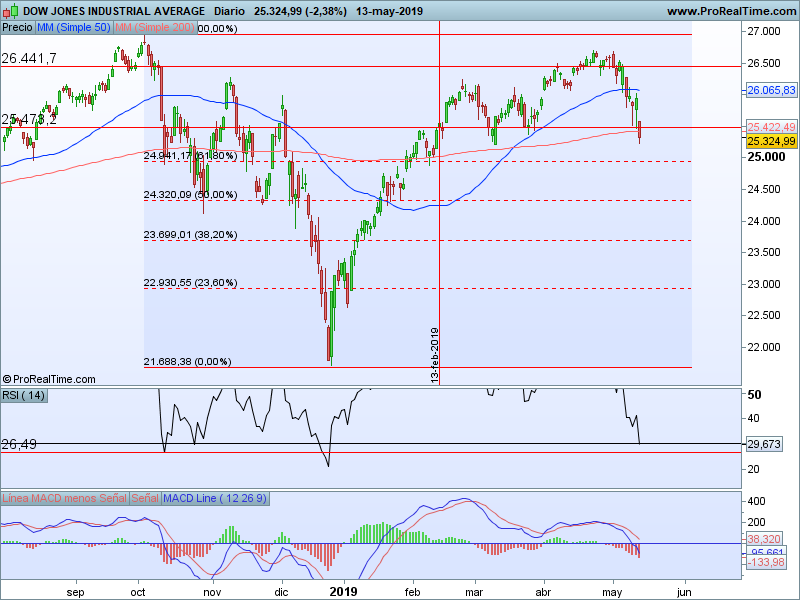Click the MM (Simple 50) indicator label
800x600 pixels.
pos(73,28)
